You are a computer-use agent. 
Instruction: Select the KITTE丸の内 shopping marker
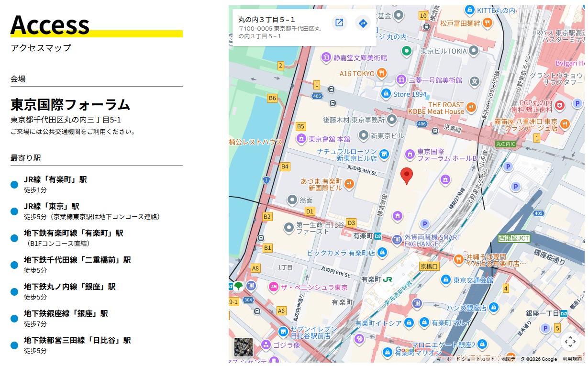470,10
